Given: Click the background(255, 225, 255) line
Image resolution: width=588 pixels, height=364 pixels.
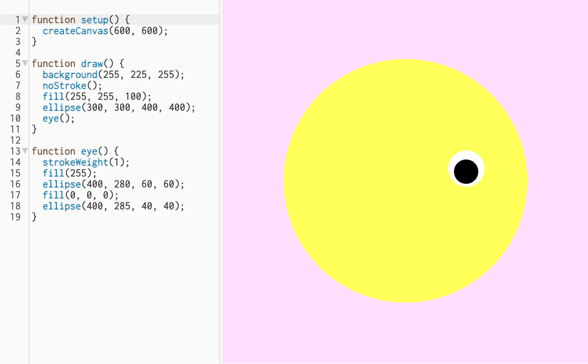Looking at the screenshot, I should click(x=113, y=74).
